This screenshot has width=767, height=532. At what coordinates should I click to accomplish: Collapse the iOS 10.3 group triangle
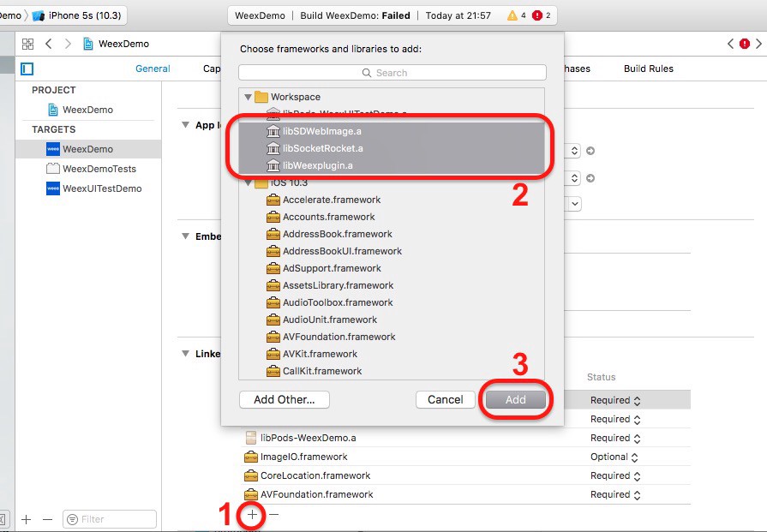coord(248,183)
